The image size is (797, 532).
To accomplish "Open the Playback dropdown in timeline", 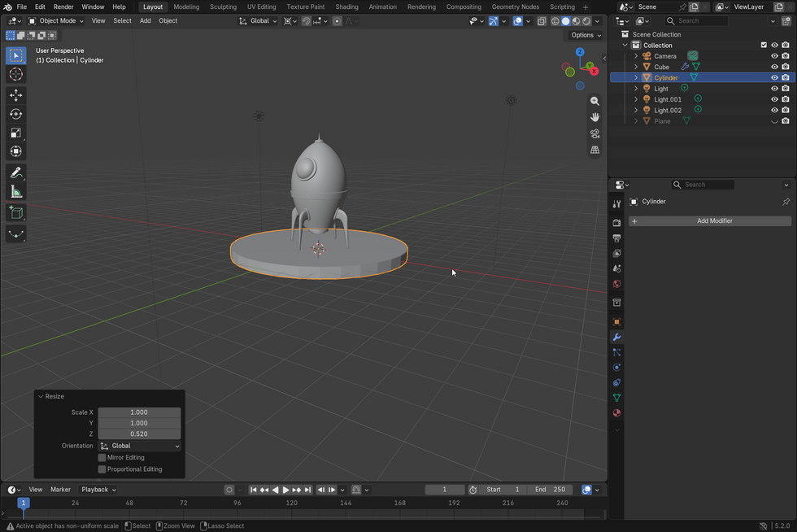I will point(98,490).
